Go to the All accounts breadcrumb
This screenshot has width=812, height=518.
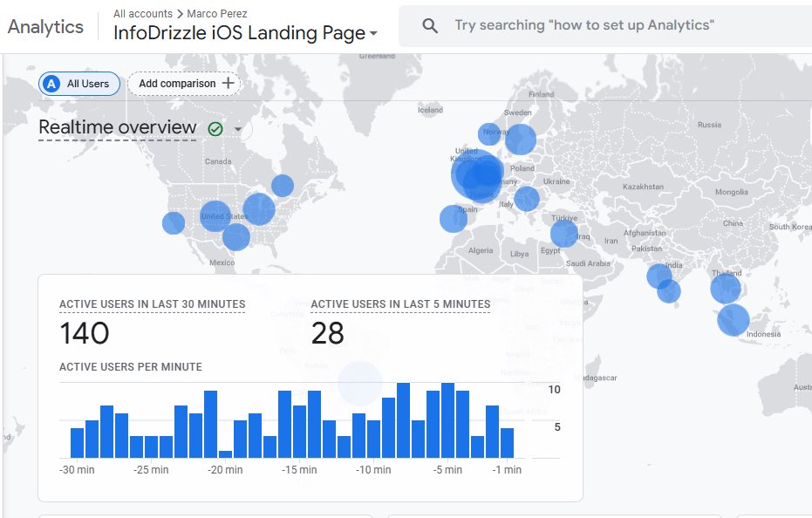[143, 13]
